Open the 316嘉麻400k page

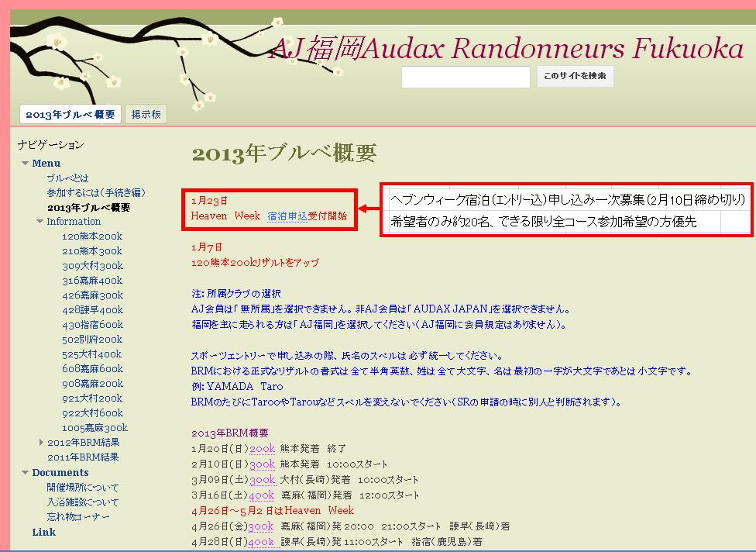pyautogui.click(x=92, y=281)
